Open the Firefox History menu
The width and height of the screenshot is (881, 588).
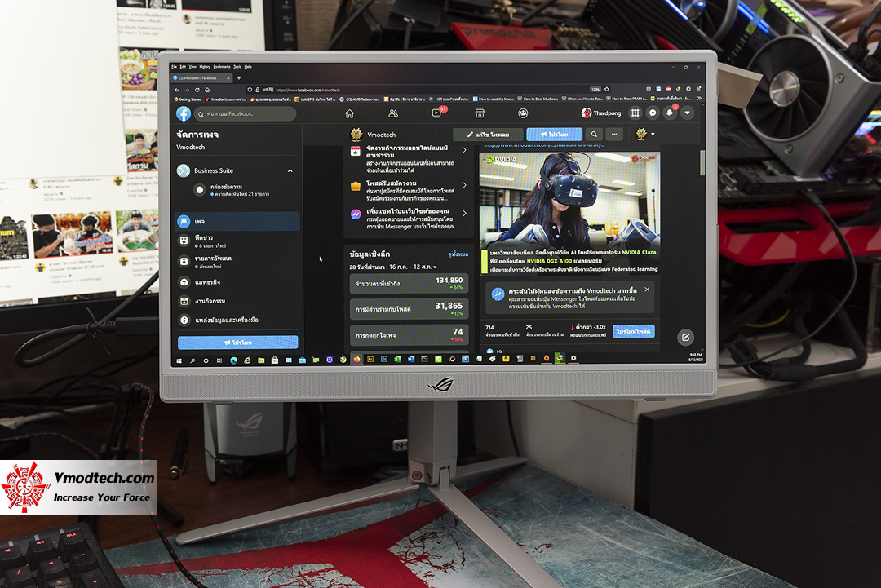[205, 67]
